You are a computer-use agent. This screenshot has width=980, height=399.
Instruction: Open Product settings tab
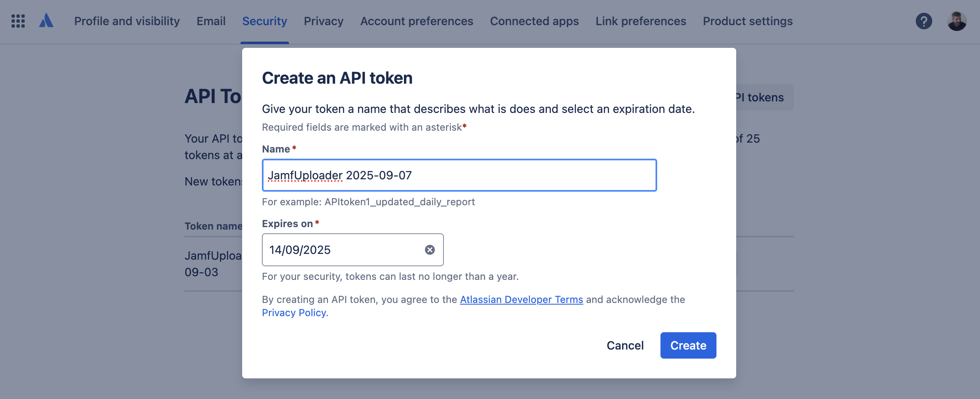coord(748,21)
